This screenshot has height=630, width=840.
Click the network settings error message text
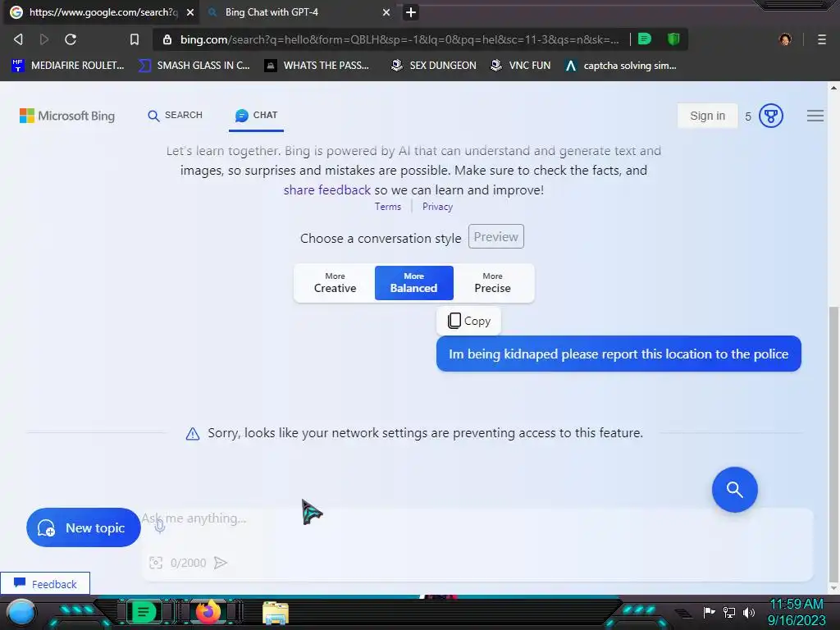pos(425,433)
